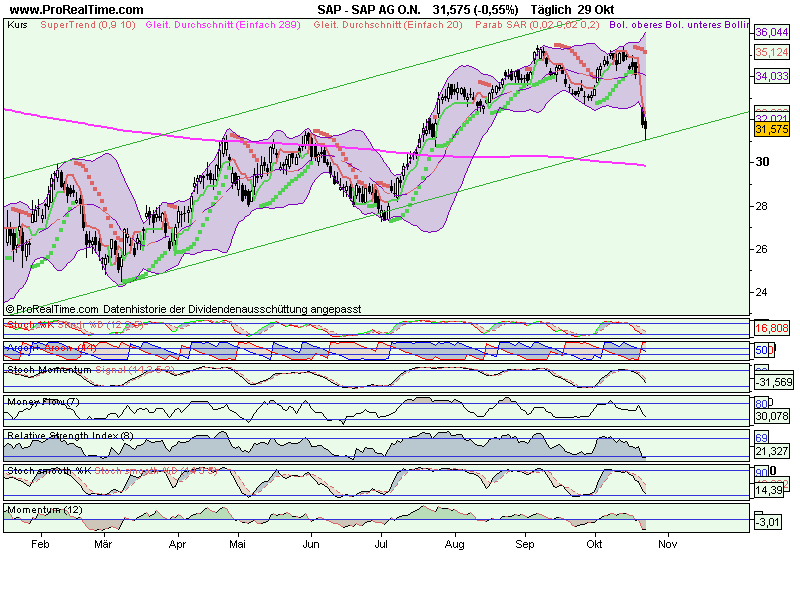Viewport: 800px width, 600px height.
Task: Click the 26 price axis label
Action: pos(762,249)
